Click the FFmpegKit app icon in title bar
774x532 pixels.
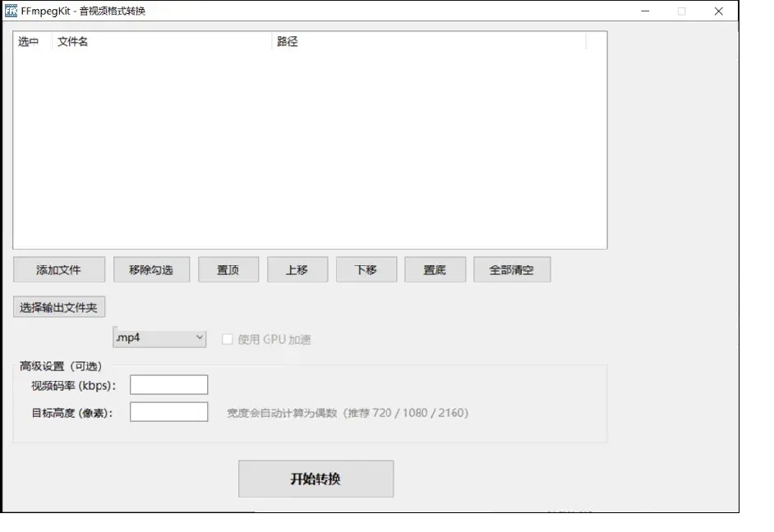coord(11,11)
